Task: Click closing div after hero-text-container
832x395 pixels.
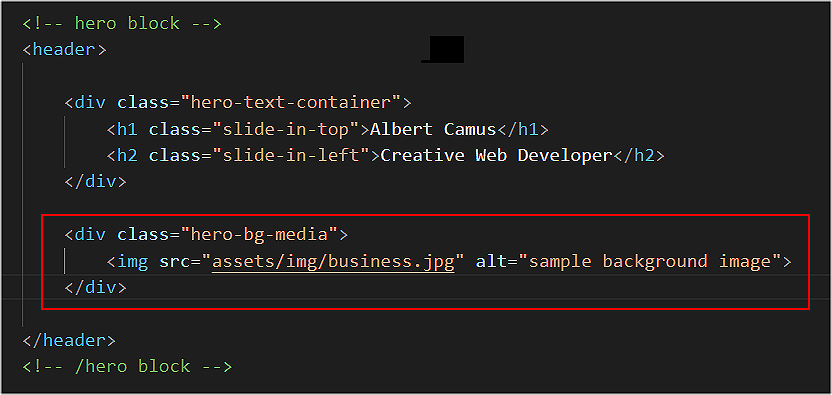Action: point(96,182)
